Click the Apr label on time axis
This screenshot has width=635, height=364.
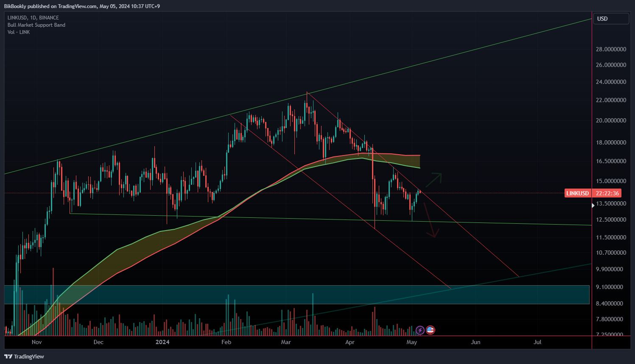pyautogui.click(x=350, y=342)
